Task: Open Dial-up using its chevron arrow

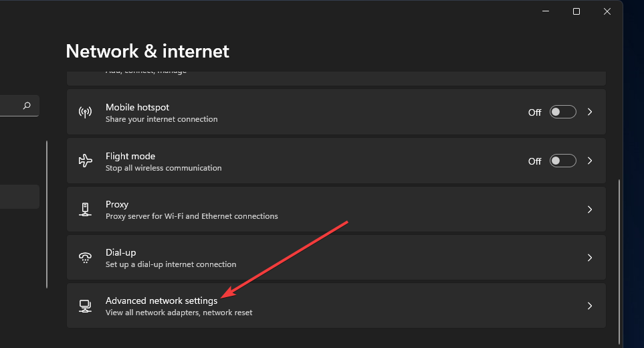Action: coord(590,258)
